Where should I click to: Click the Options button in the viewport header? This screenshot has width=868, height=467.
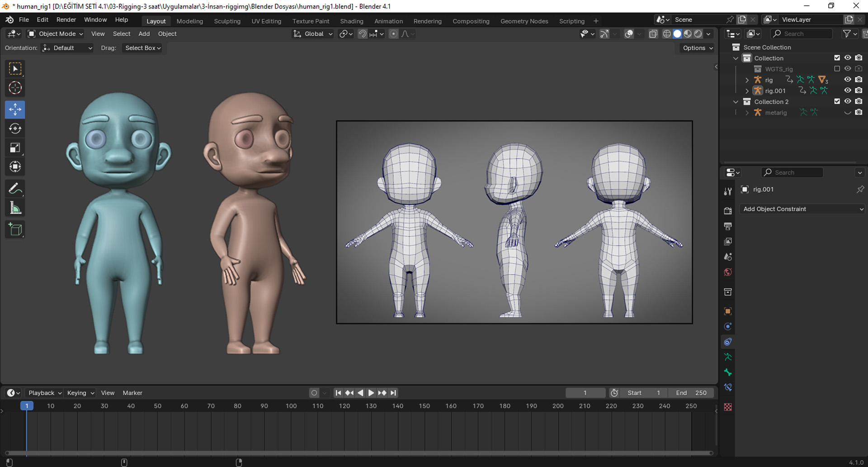click(696, 48)
